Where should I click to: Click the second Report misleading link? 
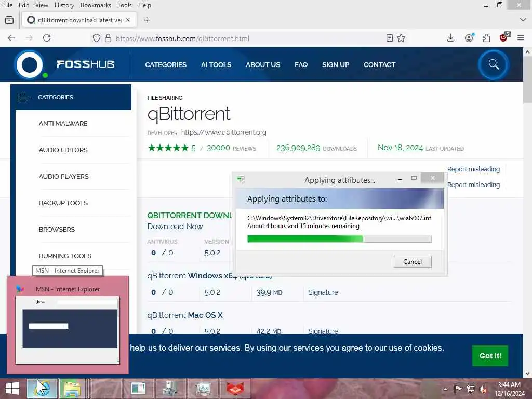[x=473, y=184]
